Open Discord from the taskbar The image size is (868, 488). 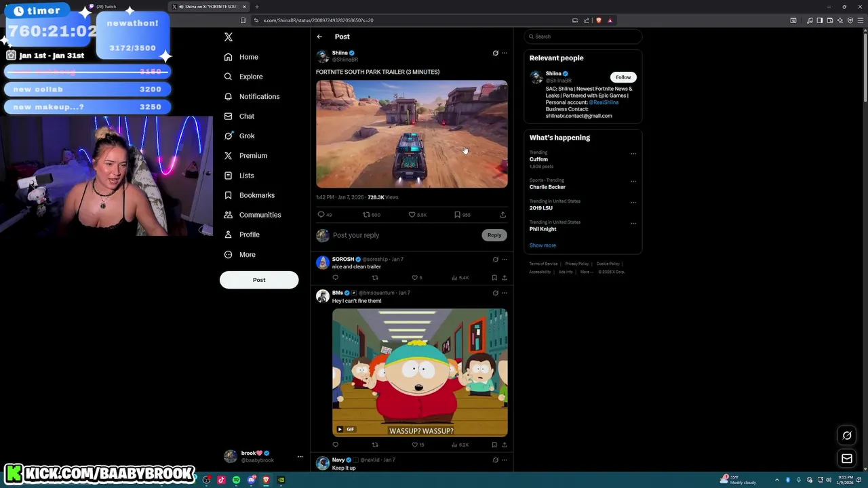point(252,480)
